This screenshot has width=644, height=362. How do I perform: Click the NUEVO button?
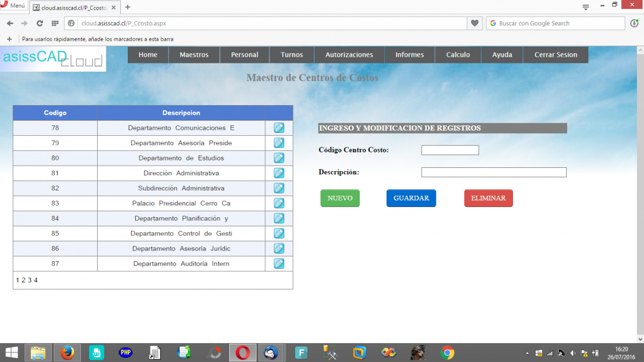pyautogui.click(x=340, y=198)
